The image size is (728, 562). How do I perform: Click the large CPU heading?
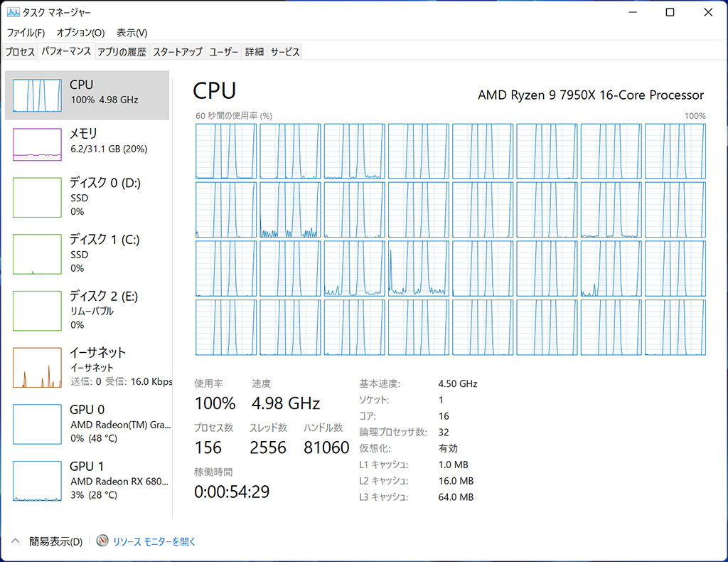pos(215,90)
